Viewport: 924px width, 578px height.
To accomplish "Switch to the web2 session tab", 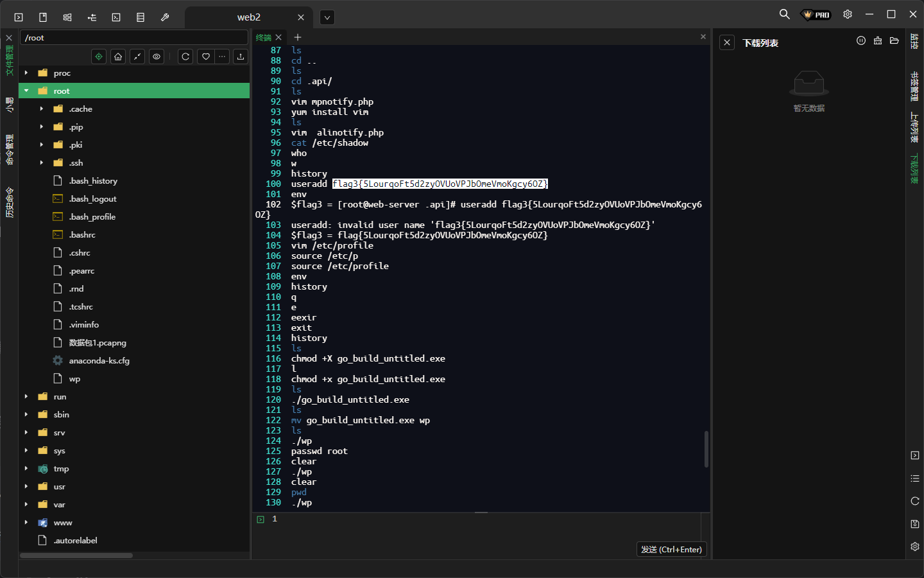I will click(x=249, y=17).
